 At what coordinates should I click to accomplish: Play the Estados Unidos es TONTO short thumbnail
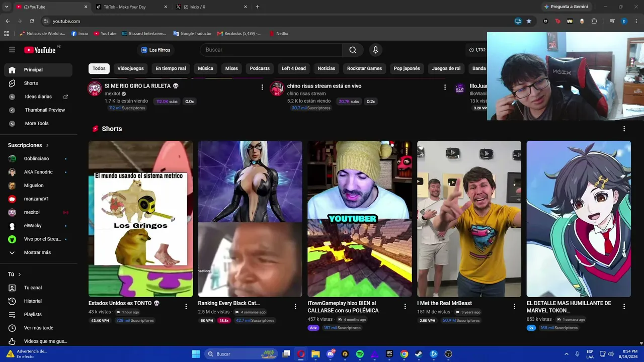(140, 219)
